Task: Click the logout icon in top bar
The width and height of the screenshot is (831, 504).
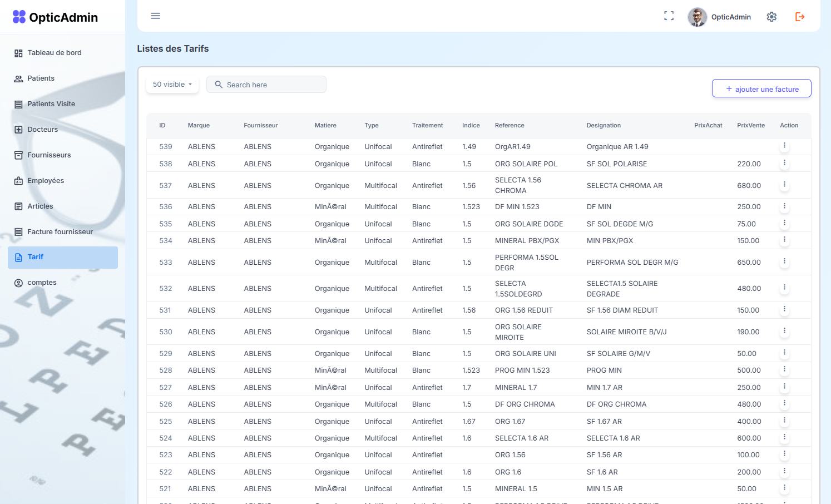Action: (x=799, y=17)
